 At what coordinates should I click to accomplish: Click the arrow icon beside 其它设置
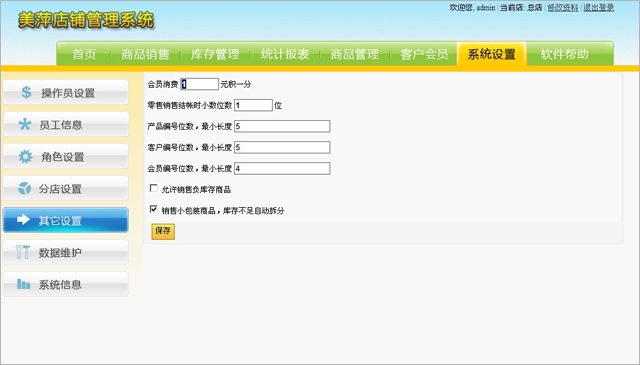click(x=23, y=220)
